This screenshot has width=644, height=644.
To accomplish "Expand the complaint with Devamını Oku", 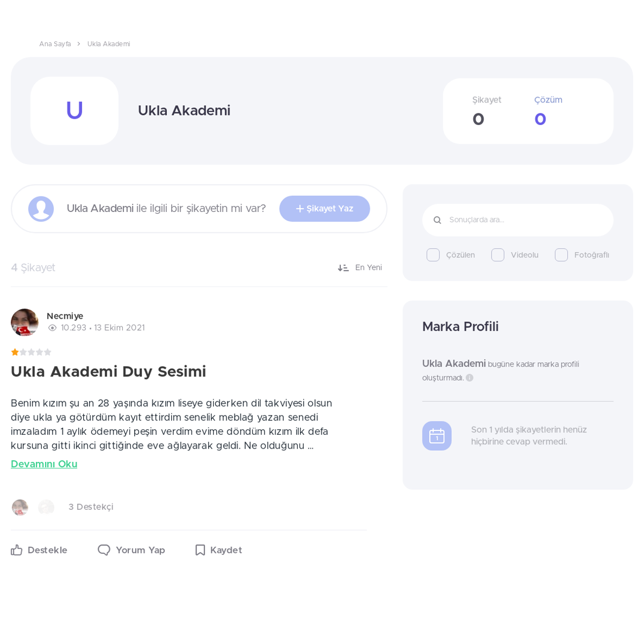I will point(44,464).
